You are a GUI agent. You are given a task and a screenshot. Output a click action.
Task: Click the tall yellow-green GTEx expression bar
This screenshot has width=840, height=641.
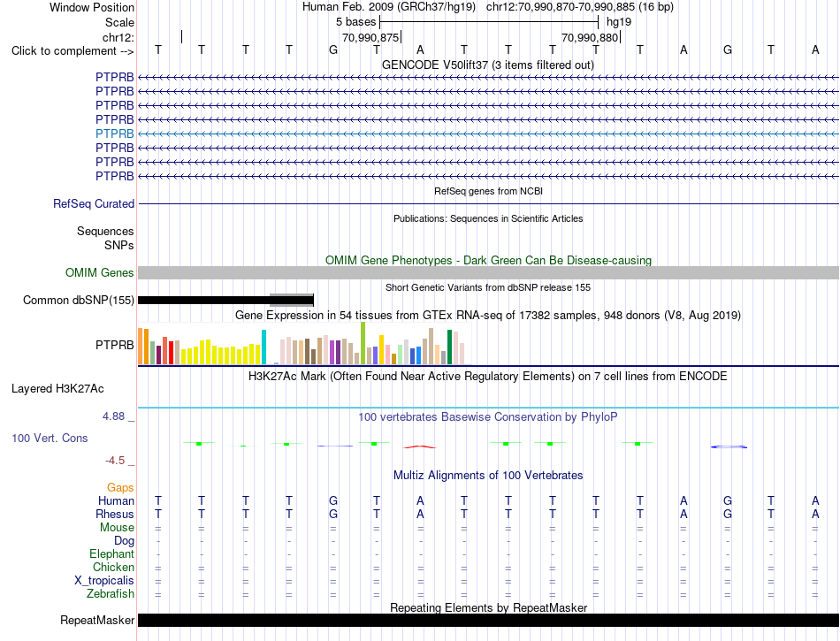click(x=363, y=343)
